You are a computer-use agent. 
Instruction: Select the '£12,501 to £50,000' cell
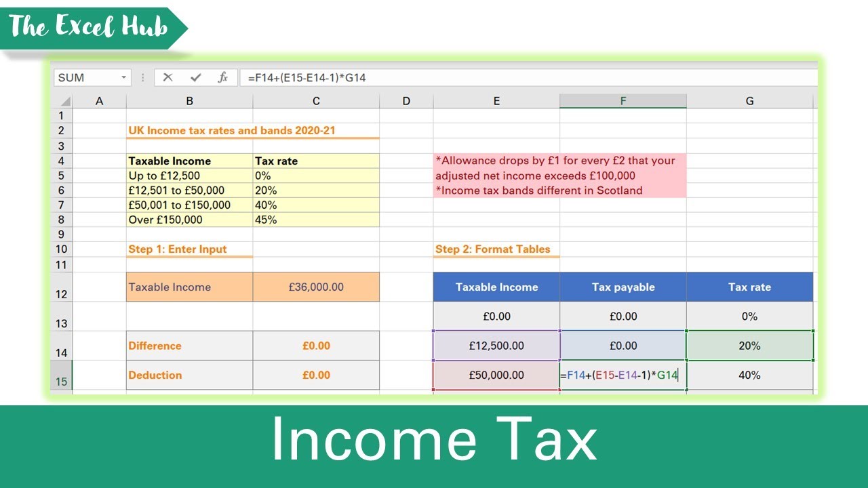[189, 190]
